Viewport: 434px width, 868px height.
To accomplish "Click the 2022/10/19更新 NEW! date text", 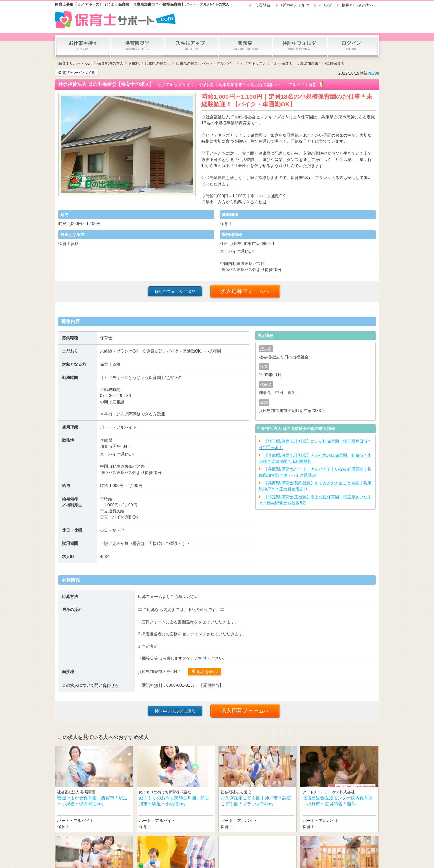I will 359,73.
